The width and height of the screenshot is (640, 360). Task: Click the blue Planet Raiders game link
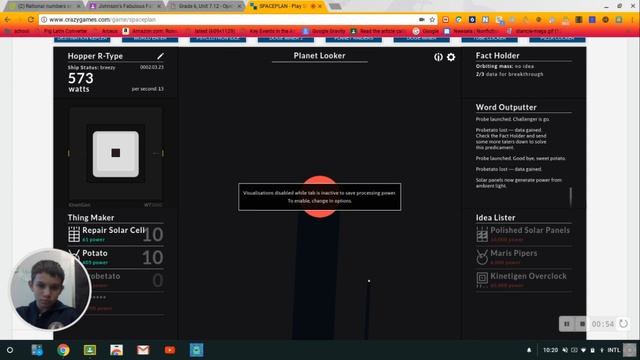pyautogui.click(x=353, y=39)
